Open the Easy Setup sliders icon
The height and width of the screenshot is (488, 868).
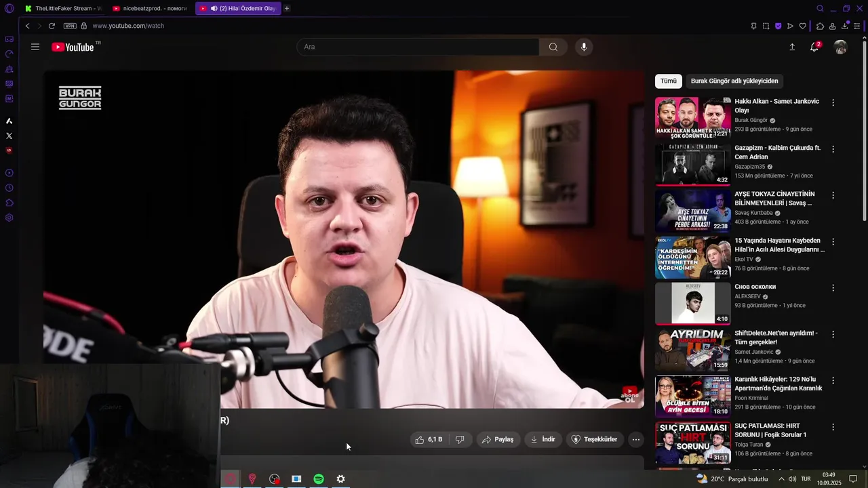857,26
